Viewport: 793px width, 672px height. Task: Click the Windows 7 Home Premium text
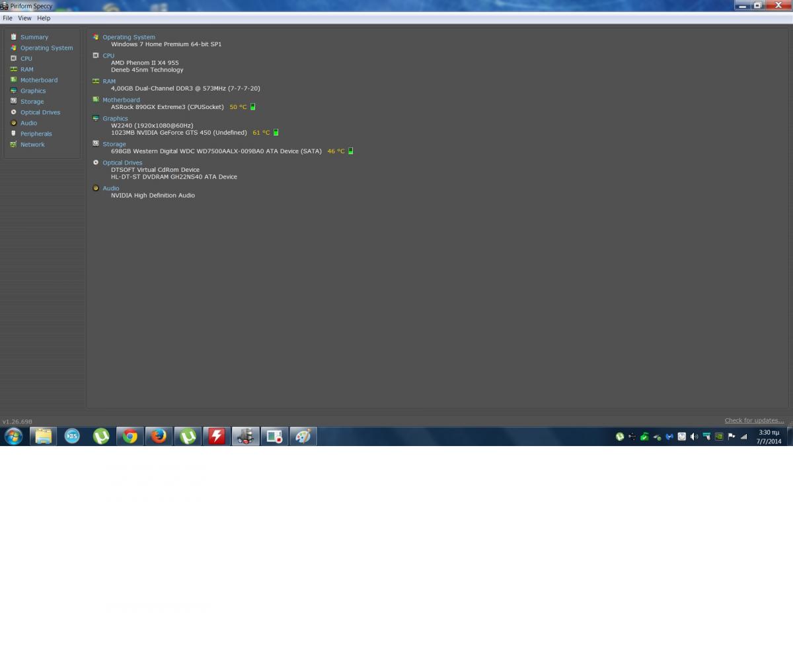point(166,44)
